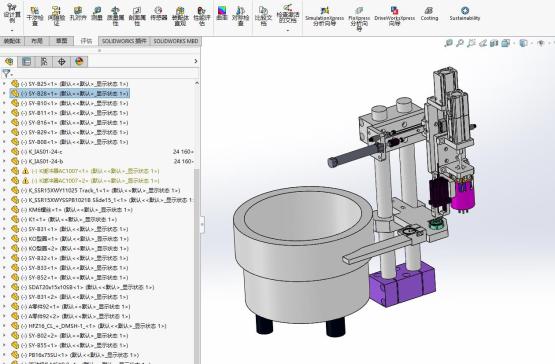Select the A零件92<1> component

70,307
